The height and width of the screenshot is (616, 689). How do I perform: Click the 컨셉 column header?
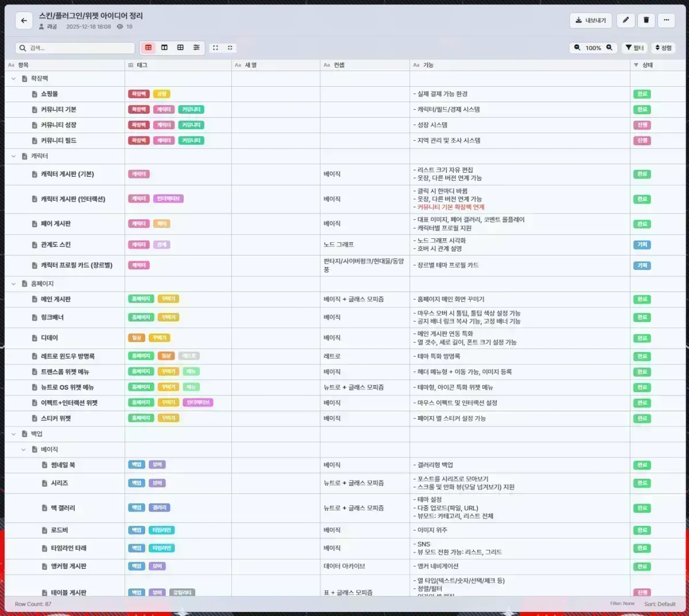point(365,65)
